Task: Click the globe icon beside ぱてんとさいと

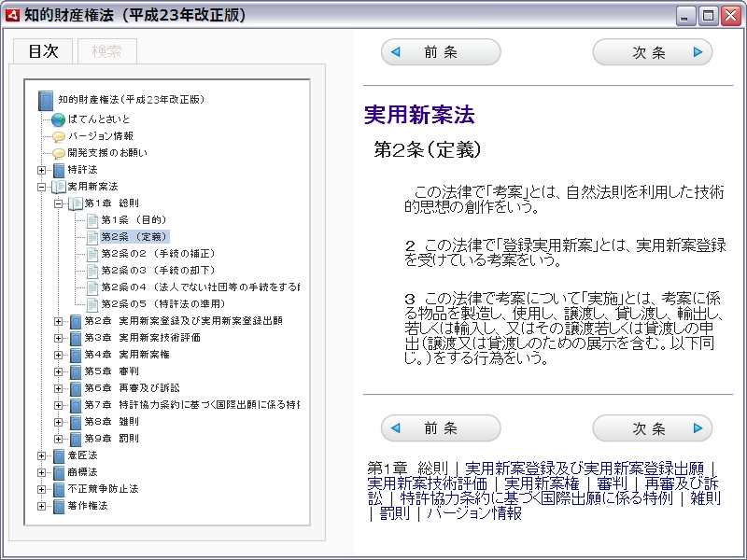Action: [x=58, y=119]
